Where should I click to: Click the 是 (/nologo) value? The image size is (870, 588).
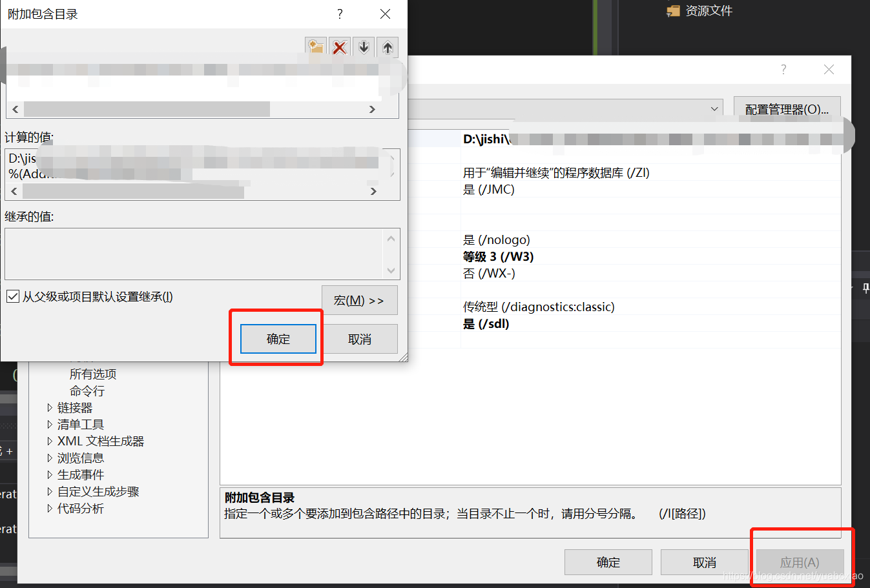(497, 240)
